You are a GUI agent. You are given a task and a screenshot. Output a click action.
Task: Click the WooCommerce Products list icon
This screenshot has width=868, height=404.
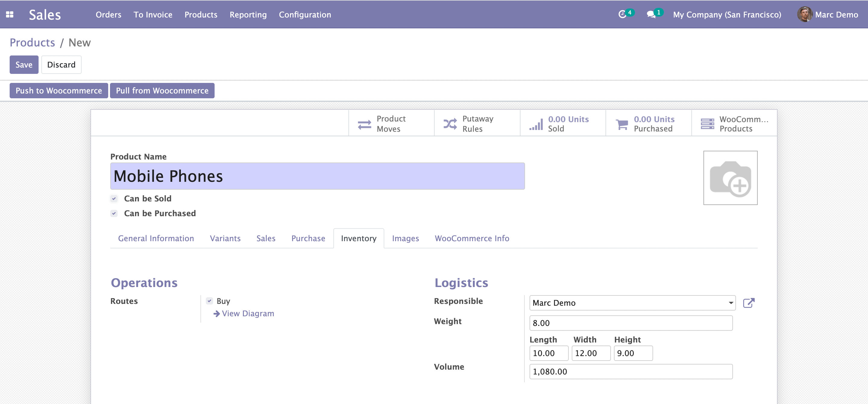(x=707, y=124)
